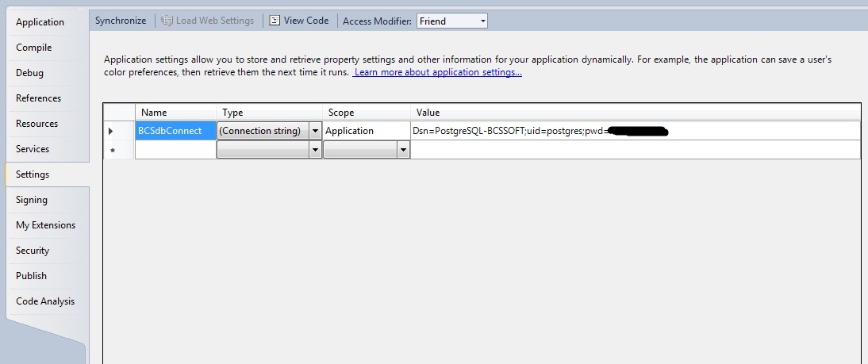Open the Connection string type dropdown arrow
The image size is (868, 364).
[316, 131]
